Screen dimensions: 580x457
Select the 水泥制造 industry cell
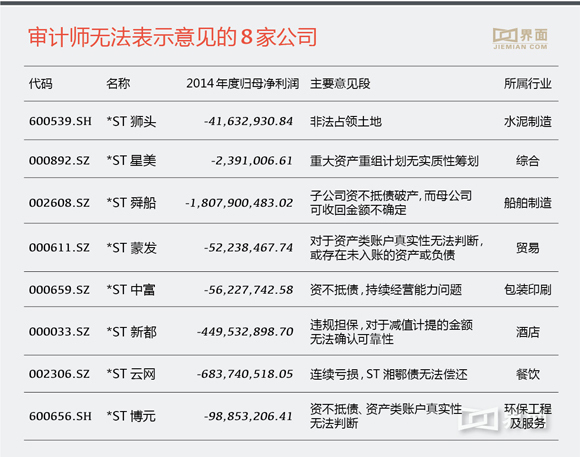click(x=527, y=121)
